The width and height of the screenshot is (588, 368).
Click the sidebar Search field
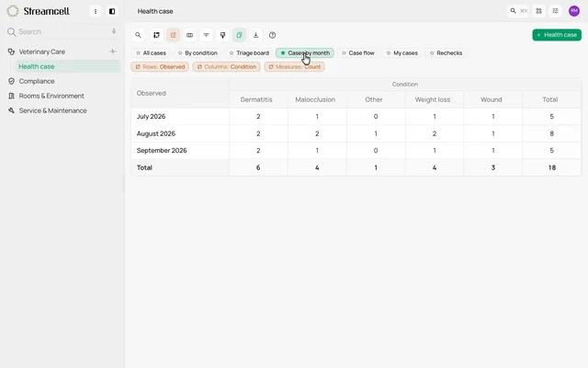tap(62, 31)
